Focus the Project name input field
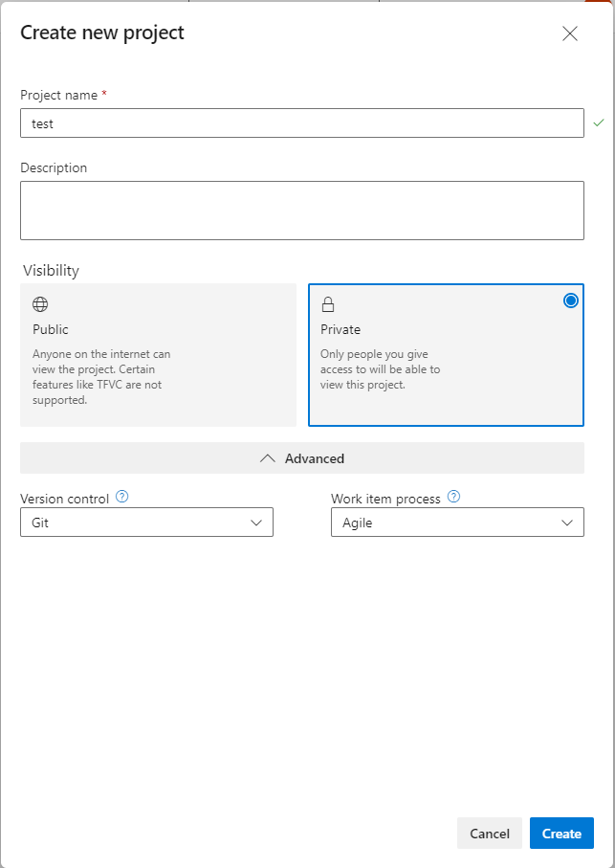 (301, 123)
